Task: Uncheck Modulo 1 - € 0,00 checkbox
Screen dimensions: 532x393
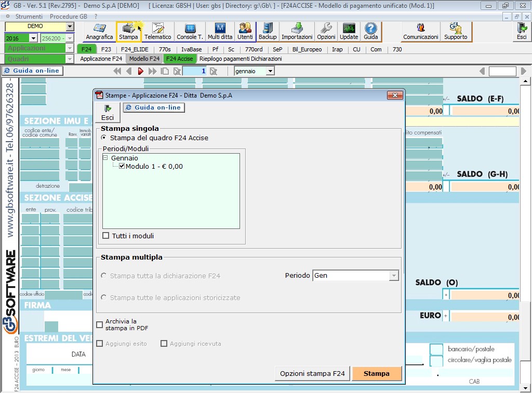Action: [122, 166]
